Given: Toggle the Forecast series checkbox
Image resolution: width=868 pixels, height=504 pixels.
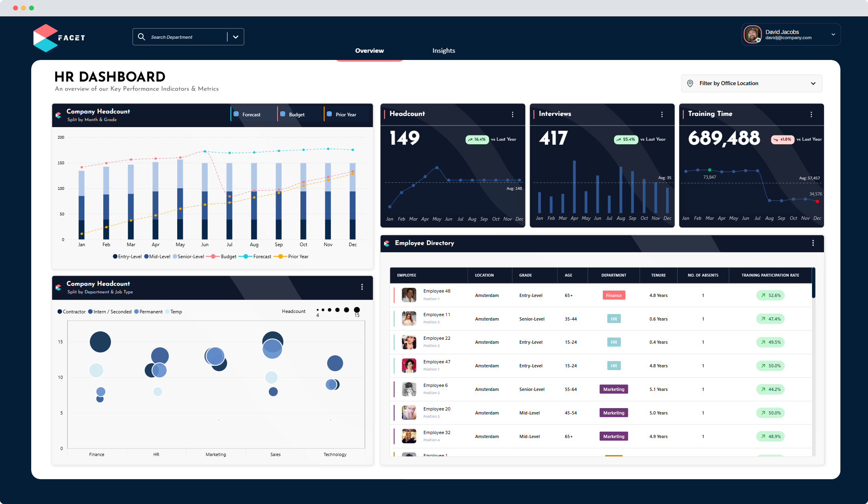Looking at the screenshot, I should tap(236, 114).
